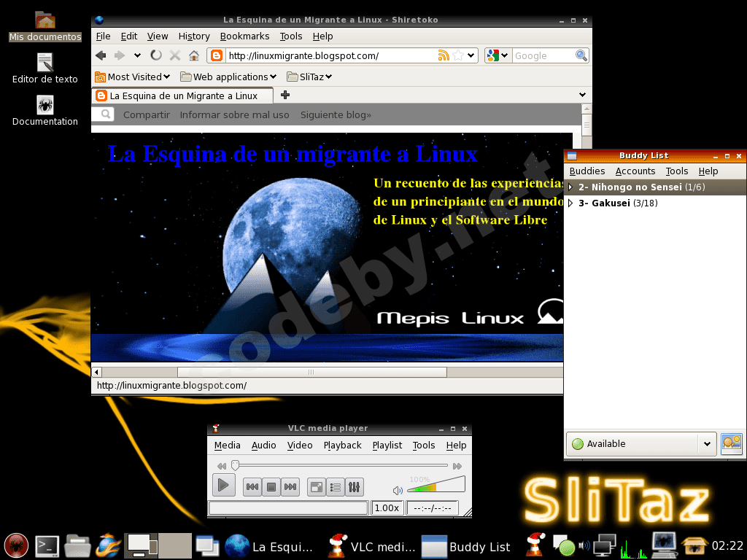Open the search engine selector dropdown
Viewport: 747px width, 560px height.
pyautogui.click(x=498, y=55)
